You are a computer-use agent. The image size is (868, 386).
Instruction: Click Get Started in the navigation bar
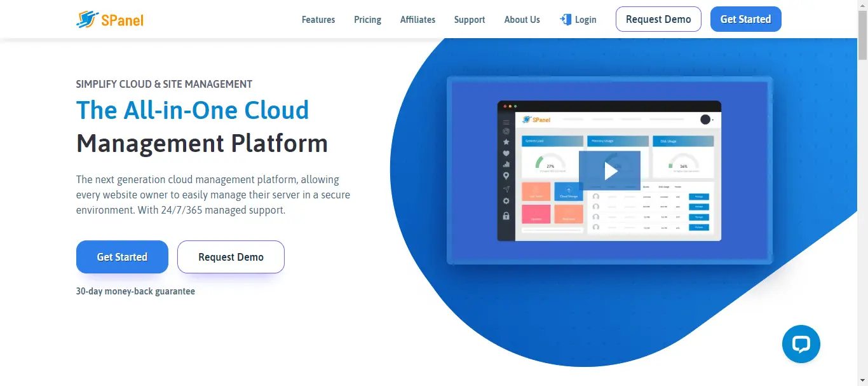(x=746, y=19)
